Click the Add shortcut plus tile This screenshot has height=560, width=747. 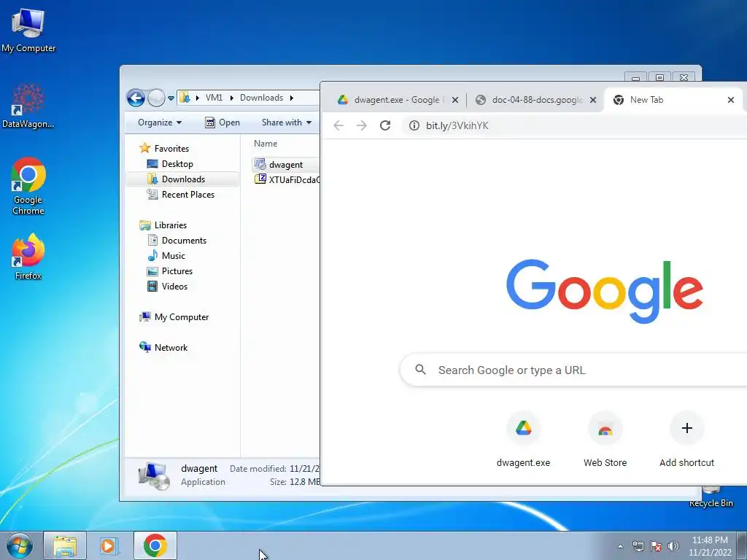(686, 440)
